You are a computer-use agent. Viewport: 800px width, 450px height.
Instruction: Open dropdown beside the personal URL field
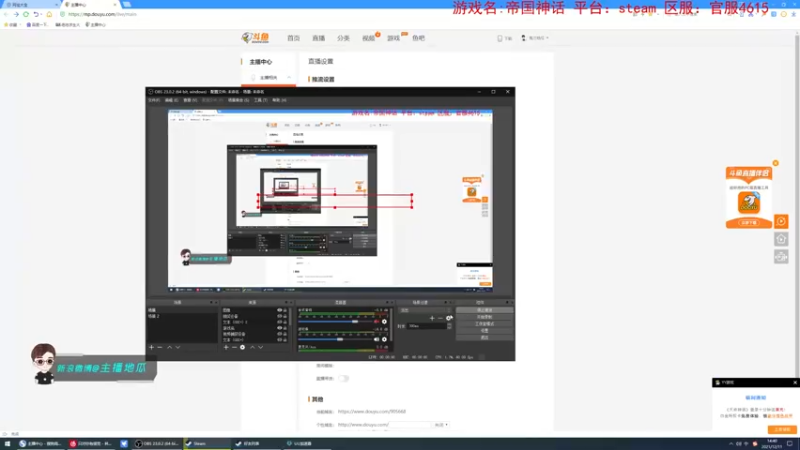[x=441, y=424]
